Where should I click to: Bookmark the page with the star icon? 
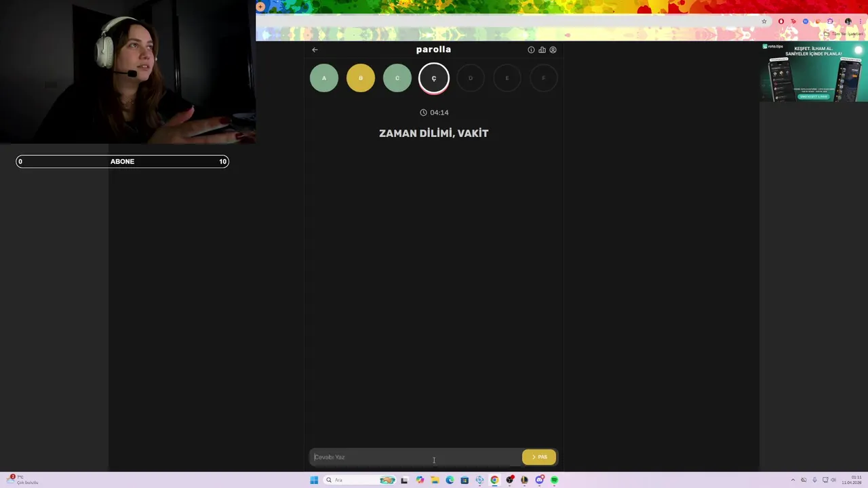(764, 21)
